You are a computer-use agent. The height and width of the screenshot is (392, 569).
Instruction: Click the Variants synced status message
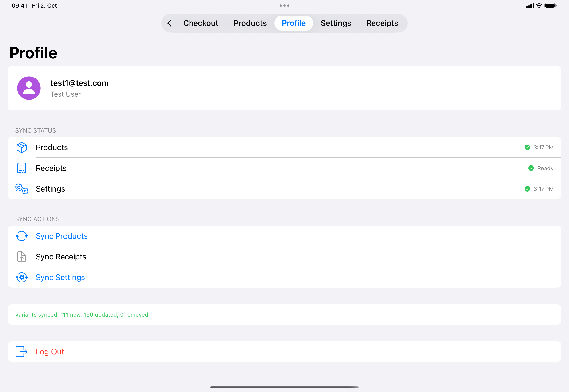click(82, 314)
